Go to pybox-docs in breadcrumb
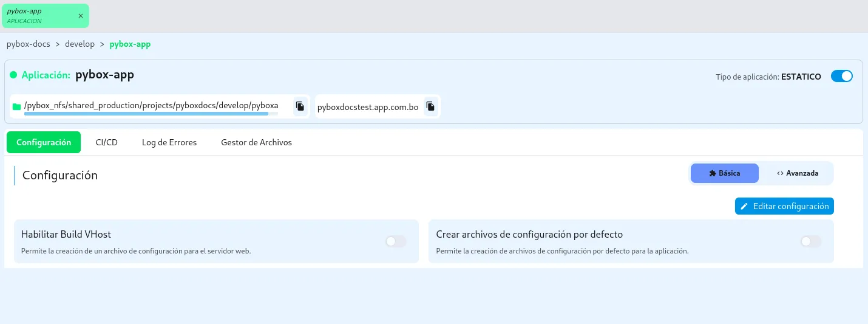 [x=29, y=44]
